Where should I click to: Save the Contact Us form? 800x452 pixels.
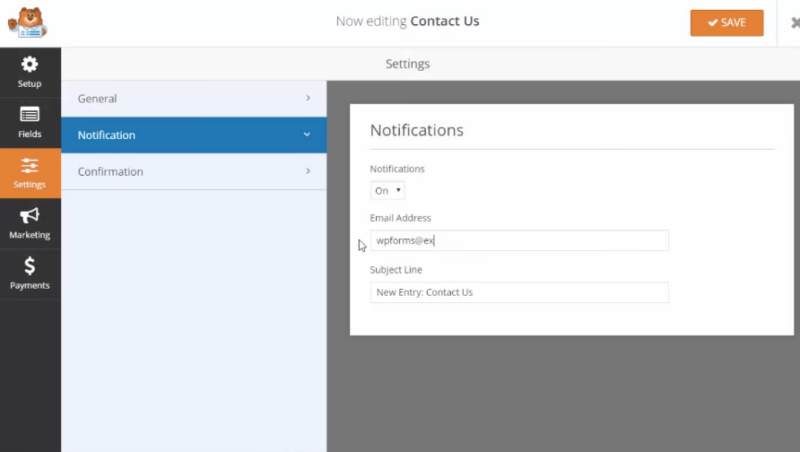(x=726, y=23)
